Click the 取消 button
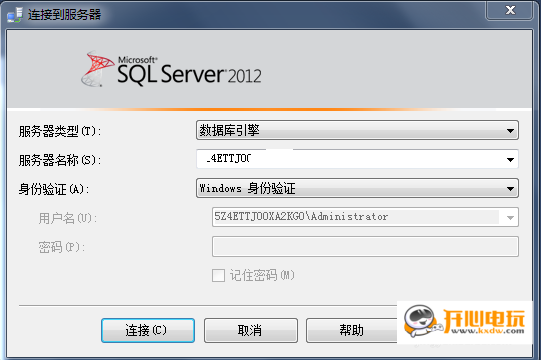The height and width of the screenshot is (360, 541). 250,330
